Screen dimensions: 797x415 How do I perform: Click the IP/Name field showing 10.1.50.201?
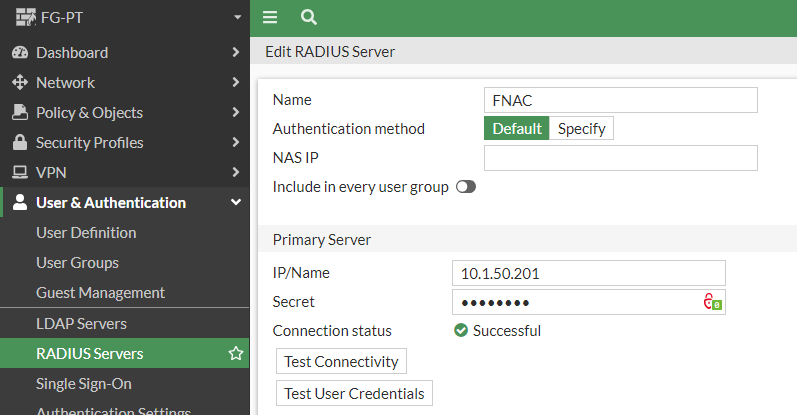point(588,273)
